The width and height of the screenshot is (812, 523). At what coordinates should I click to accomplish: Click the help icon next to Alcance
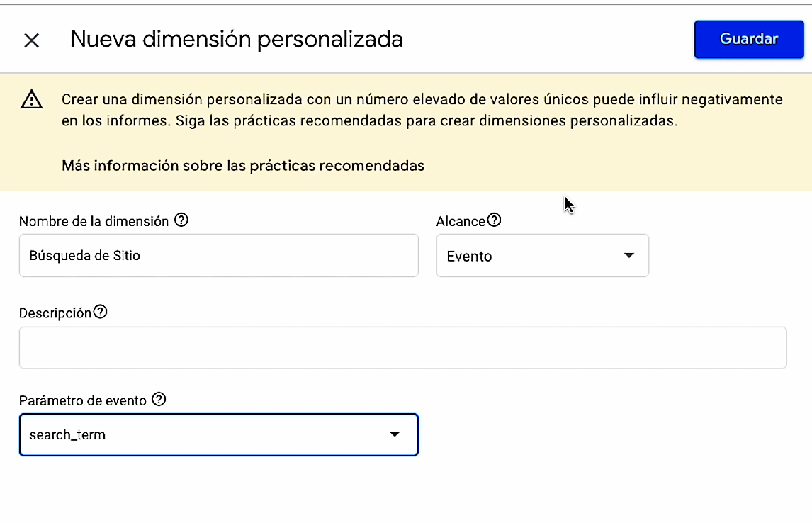coord(495,220)
